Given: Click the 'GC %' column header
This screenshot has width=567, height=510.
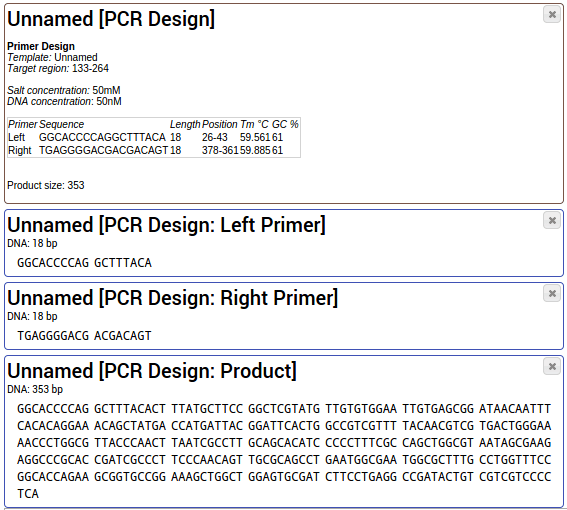Looking at the screenshot, I should 285,124.
